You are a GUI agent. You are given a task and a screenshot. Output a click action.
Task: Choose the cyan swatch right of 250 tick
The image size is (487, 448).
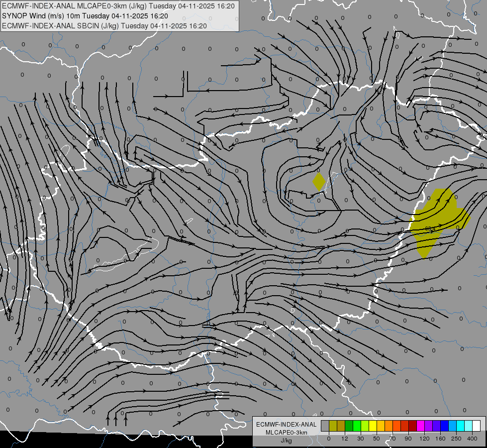pyautogui.click(x=460, y=426)
